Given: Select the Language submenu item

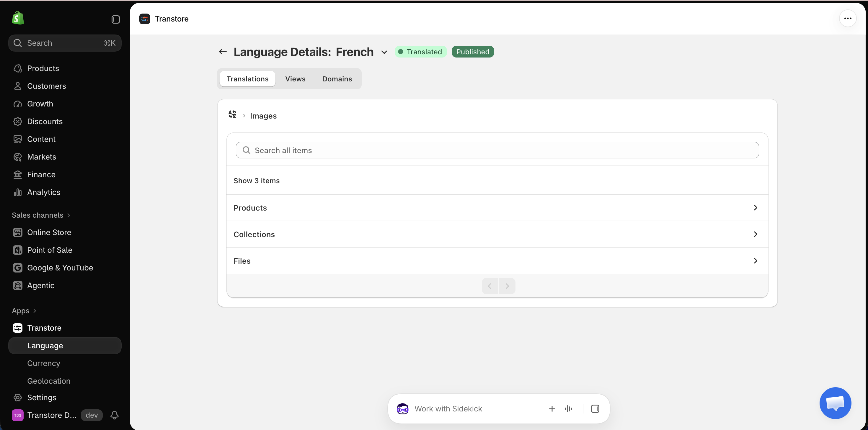Looking at the screenshot, I should point(65,346).
